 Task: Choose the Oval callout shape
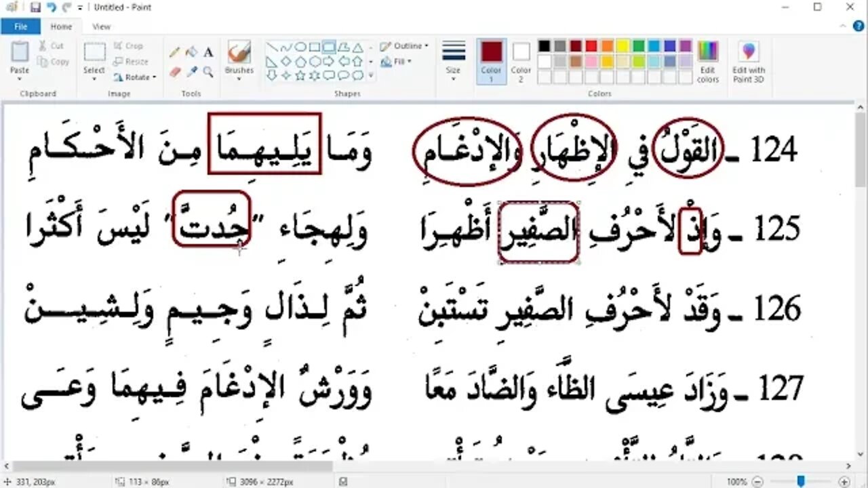click(x=343, y=75)
